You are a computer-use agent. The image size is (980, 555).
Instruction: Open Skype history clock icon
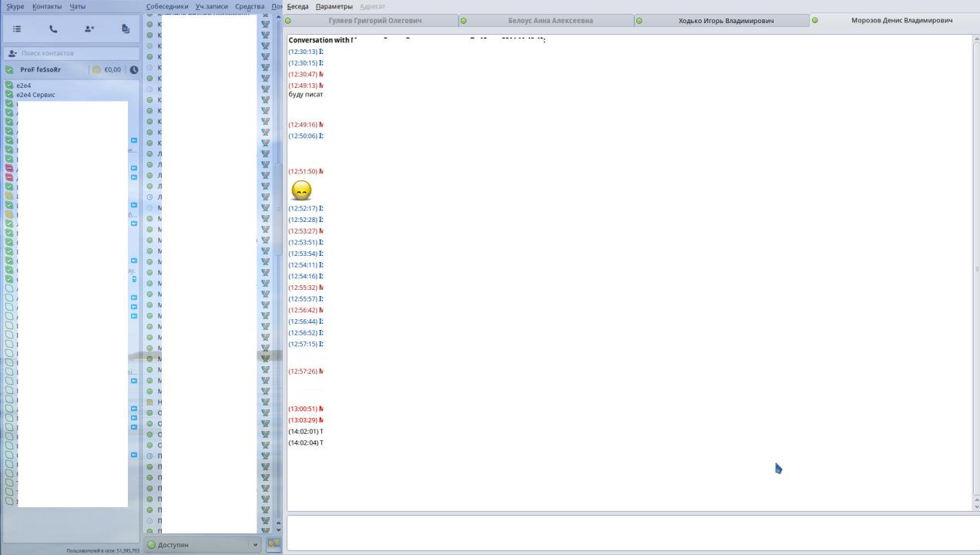(134, 69)
